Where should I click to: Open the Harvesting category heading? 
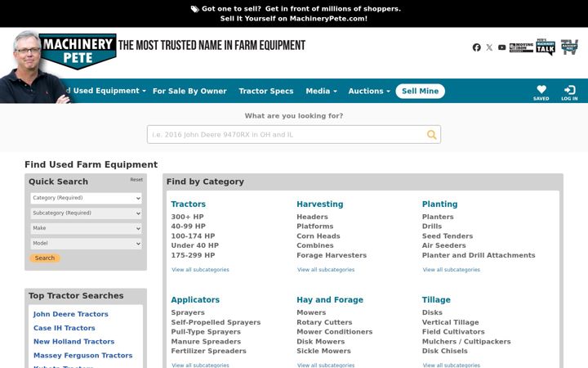click(x=320, y=204)
